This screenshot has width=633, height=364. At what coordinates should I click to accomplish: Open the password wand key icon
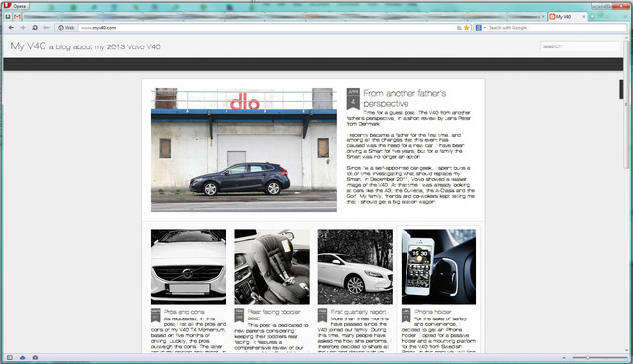(46, 28)
